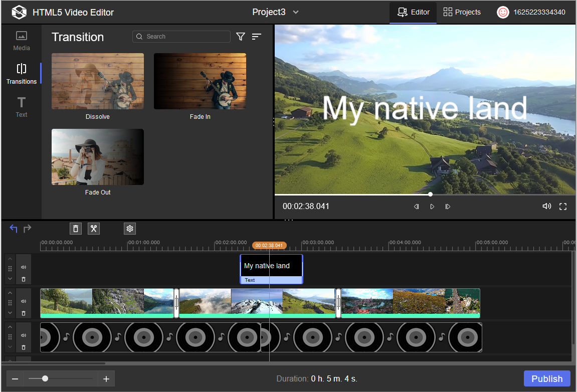Move the audio track up with its chevron
The height and width of the screenshot is (392, 577).
9,326
